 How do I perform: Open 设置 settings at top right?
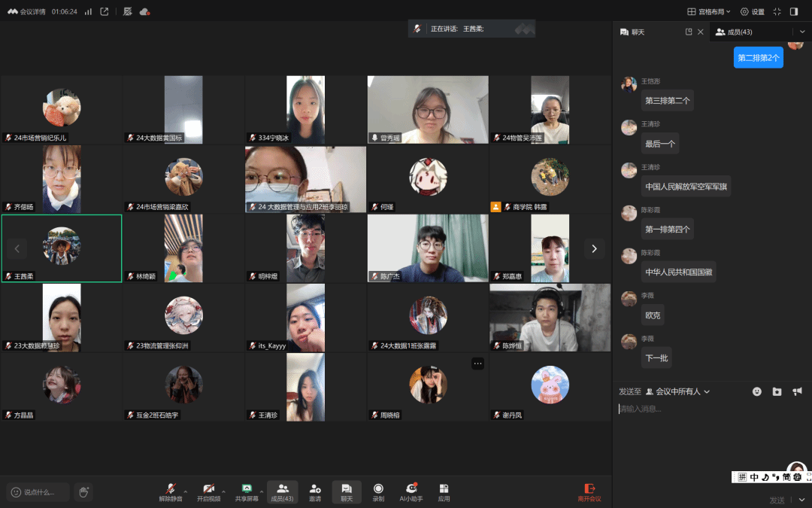pyautogui.click(x=752, y=11)
